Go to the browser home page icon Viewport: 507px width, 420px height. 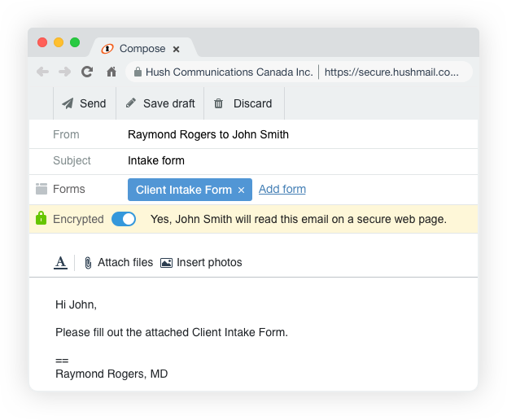click(111, 72)
